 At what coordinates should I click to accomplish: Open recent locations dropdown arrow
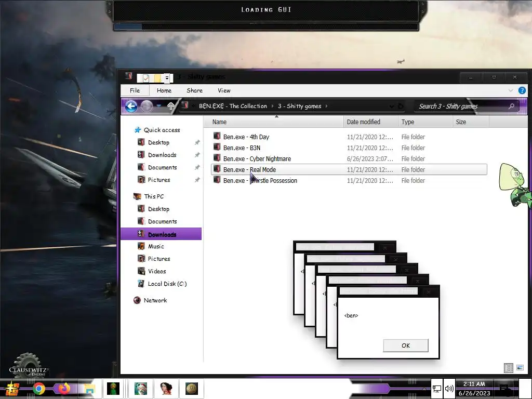[158, 106]
